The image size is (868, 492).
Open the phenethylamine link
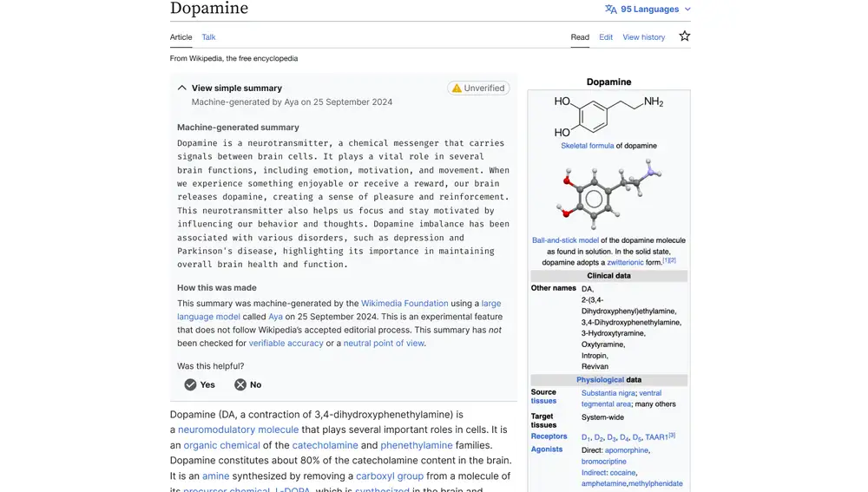click(x=417, y=445)
